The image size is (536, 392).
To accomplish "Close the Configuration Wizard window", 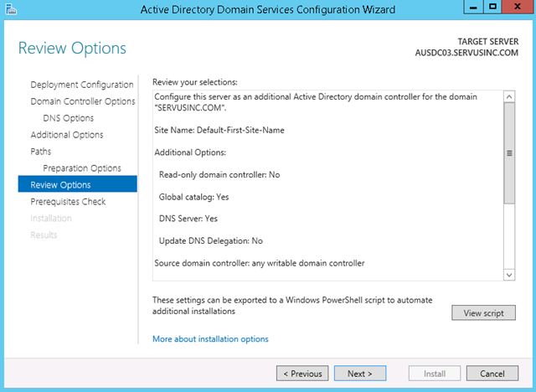I will coord(518,7).
